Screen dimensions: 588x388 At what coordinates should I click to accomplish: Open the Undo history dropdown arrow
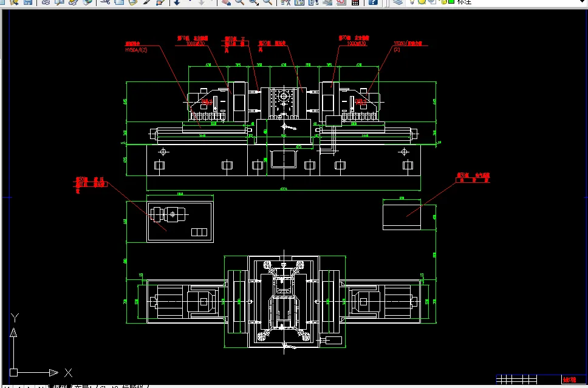(x=190, y=1)
